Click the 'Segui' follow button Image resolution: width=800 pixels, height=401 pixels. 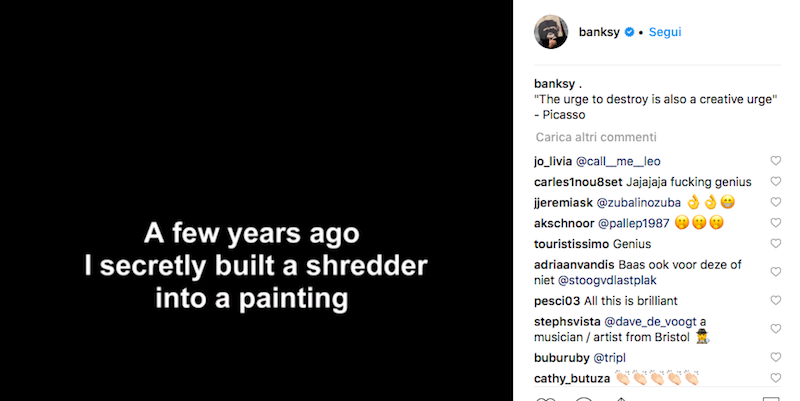[x=665, y=32]
